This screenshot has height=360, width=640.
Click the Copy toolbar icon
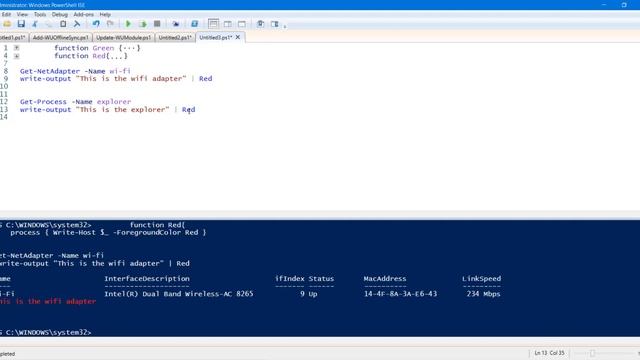(49, 24)
